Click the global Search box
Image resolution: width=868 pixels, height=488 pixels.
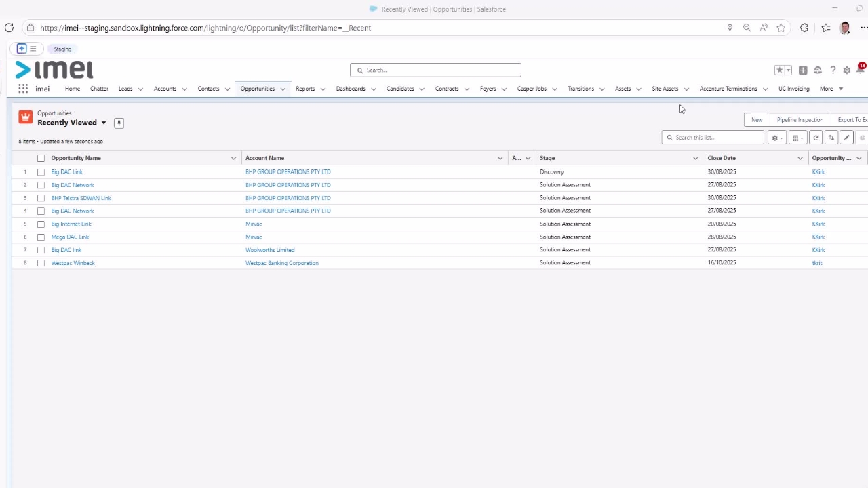tap(435, 70)
